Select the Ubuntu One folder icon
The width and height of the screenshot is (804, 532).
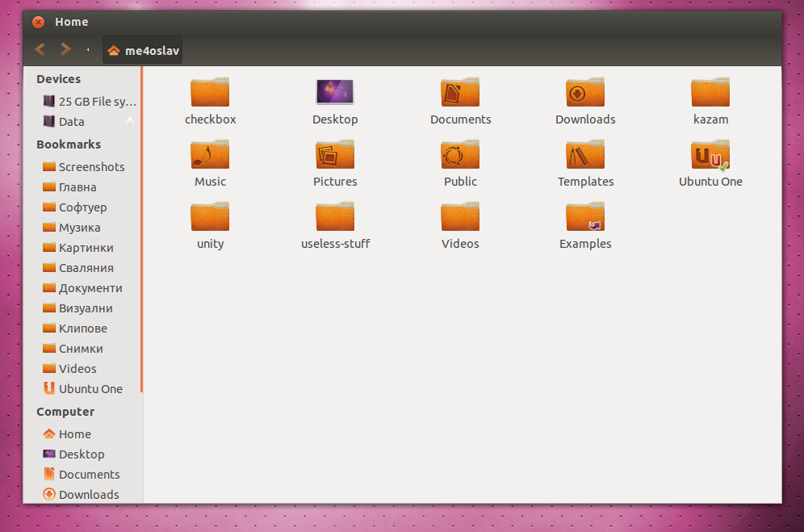click(710, 155)
